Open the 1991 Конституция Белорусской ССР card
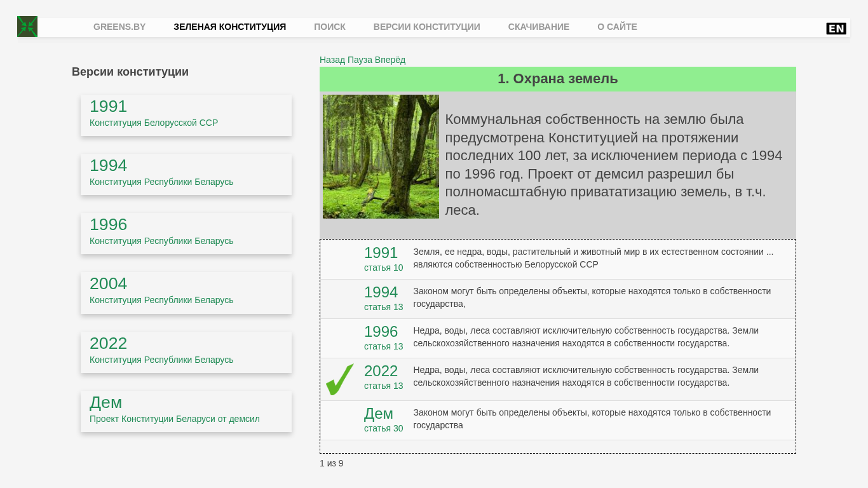Screen dimensions: 868x488 [186, 115]
